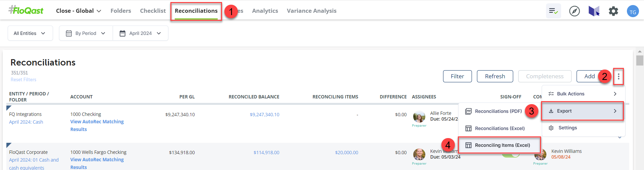Click the three-dot more options icon
Viewport: 644px width, 170px height.
pos(619,77)
